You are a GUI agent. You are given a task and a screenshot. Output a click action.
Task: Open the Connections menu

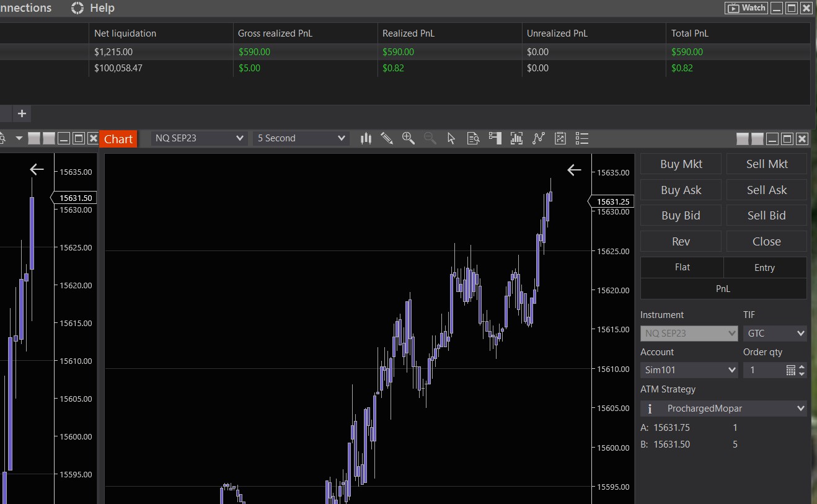click(x=26, y=8)
